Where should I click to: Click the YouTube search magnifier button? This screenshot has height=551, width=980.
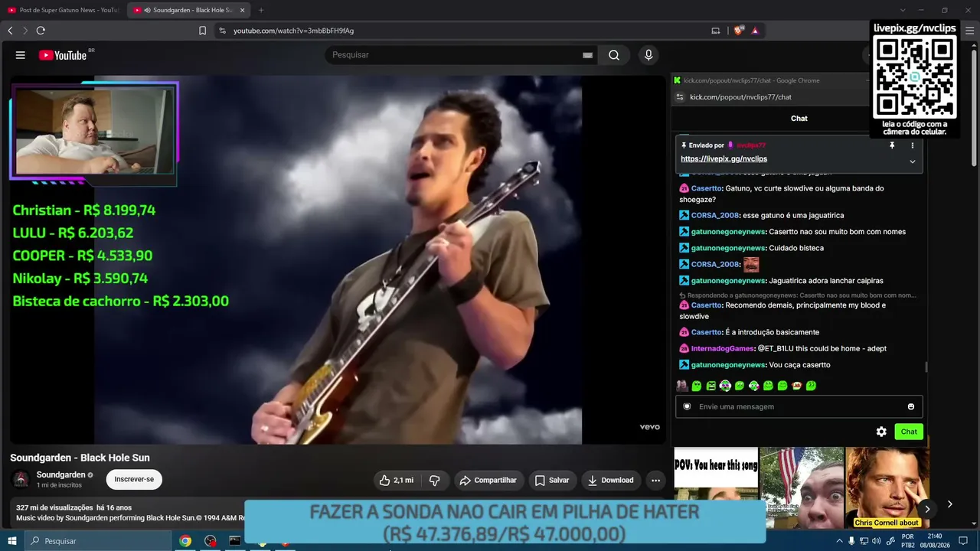(614, 55)
